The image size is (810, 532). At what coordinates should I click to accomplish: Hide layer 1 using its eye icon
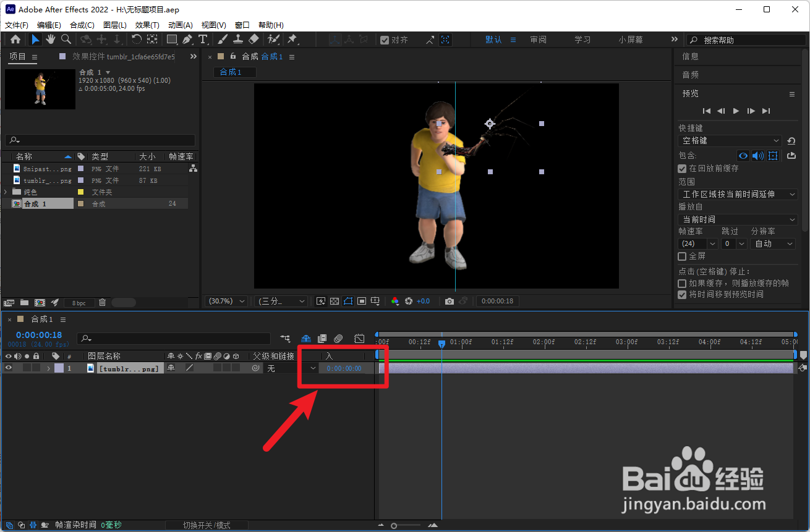9,368
